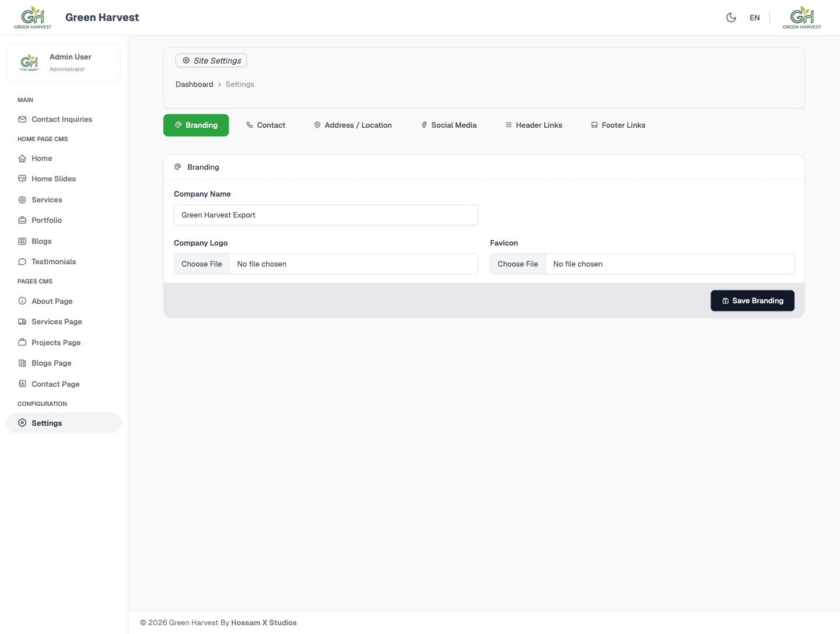
Task: Choose File for Favicon
Action: click(x=518, y=264)
